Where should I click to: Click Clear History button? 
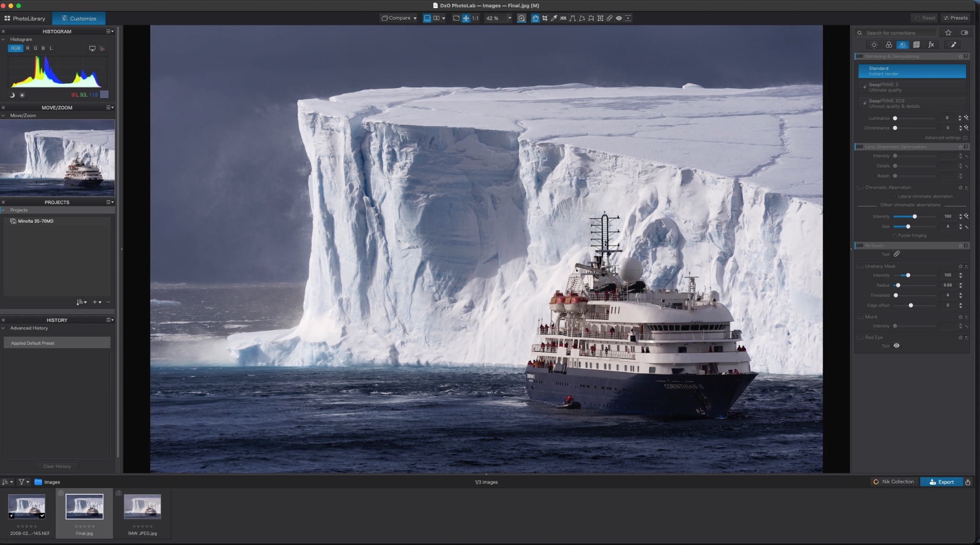tap(57, 466)
